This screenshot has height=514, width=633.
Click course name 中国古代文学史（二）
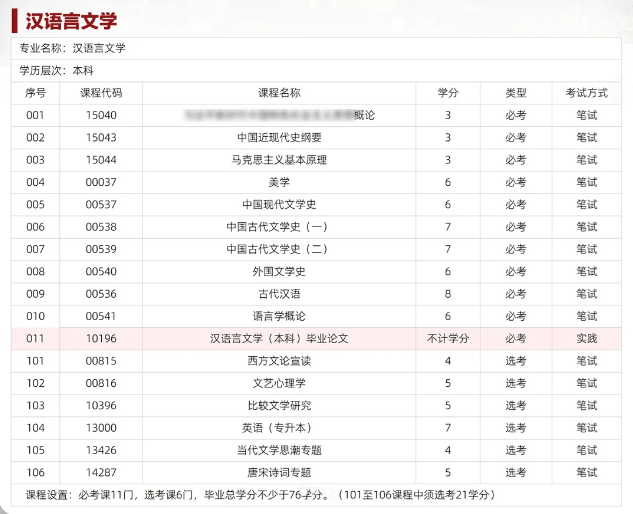(x=277, y=249)
